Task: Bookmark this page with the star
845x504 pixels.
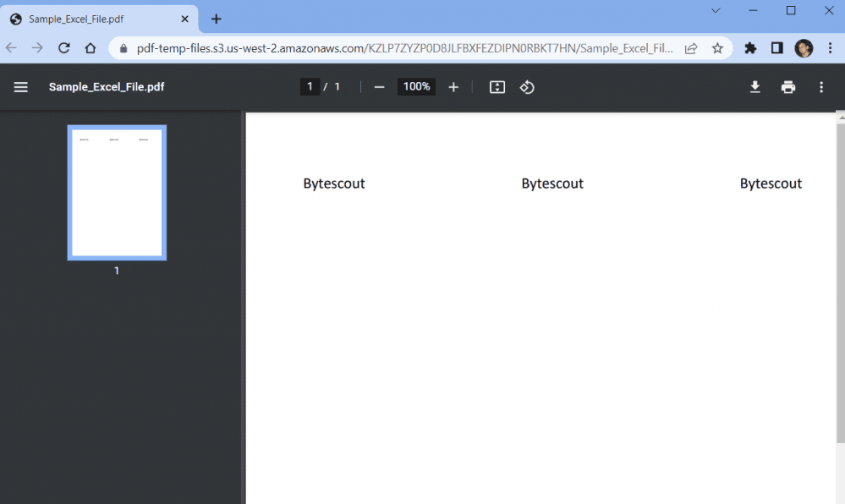Action: pyautogui.click(x=717, y=48)
